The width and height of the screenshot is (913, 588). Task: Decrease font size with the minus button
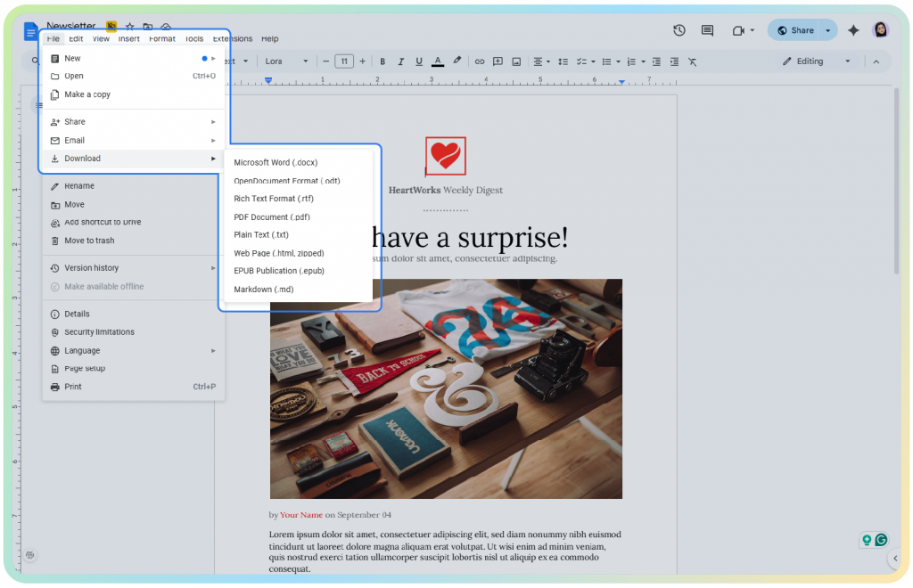(325, 61)
